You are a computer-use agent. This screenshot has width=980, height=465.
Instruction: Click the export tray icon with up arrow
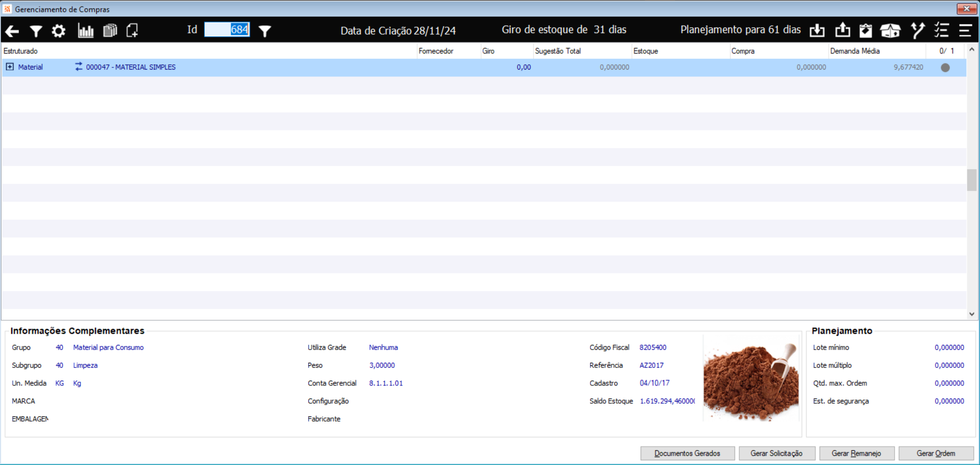point(842,30)
